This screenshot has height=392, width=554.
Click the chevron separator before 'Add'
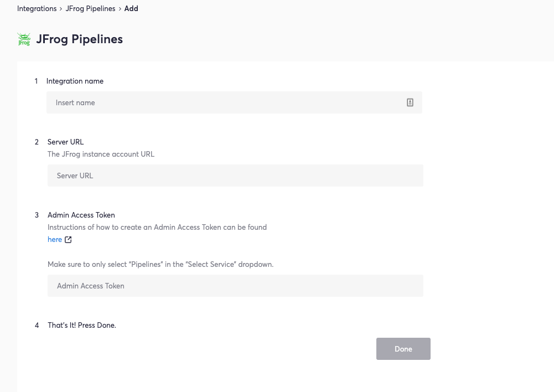pos(120,9)
